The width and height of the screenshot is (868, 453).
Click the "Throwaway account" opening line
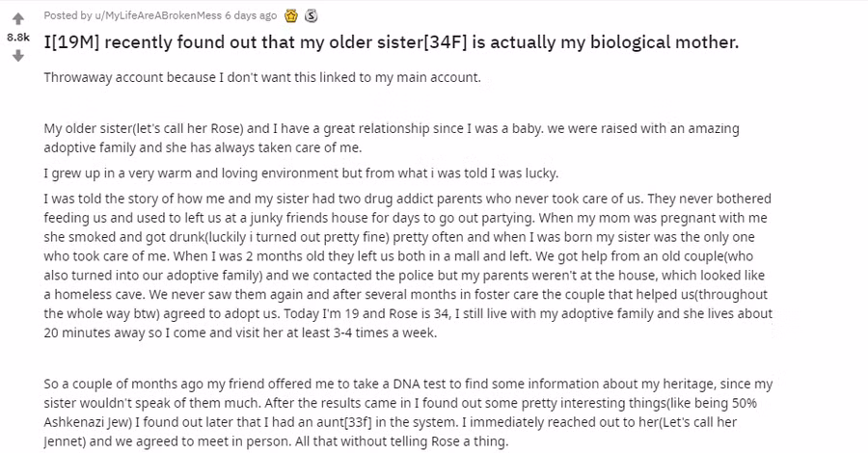coord(261,77)
